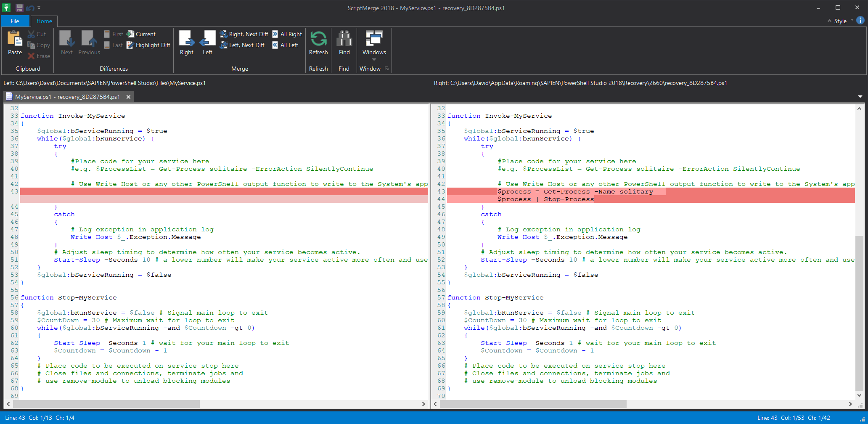Open the Window group dialog launcher
868x424 pixels.
(387, 69)
